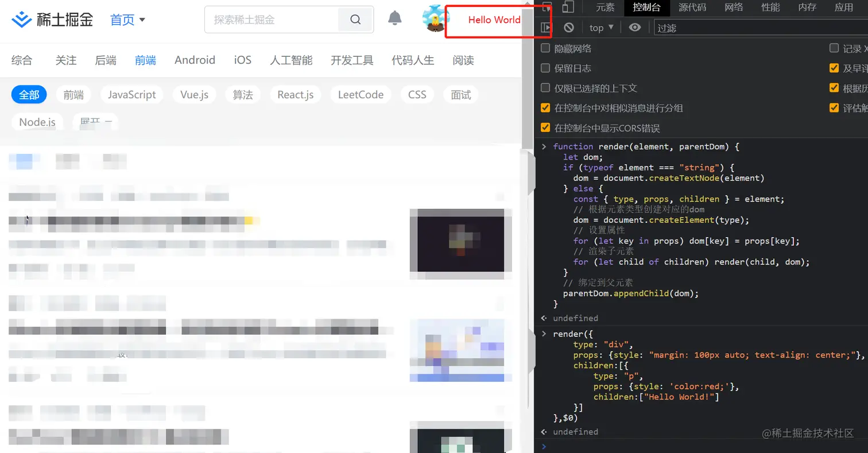Image resolution: width=868 pixels, height=453 pixels.
Task: Select the 代码人生 category tab
Action: tap(413, 60)
